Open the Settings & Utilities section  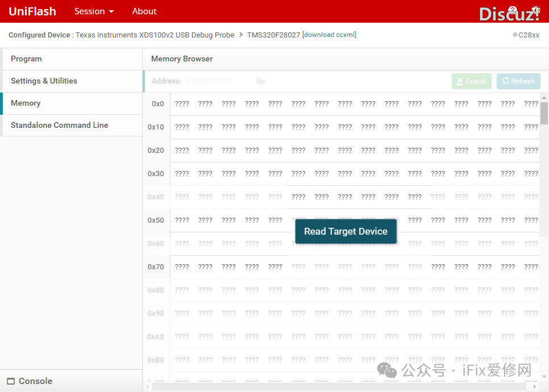point(44,81)
